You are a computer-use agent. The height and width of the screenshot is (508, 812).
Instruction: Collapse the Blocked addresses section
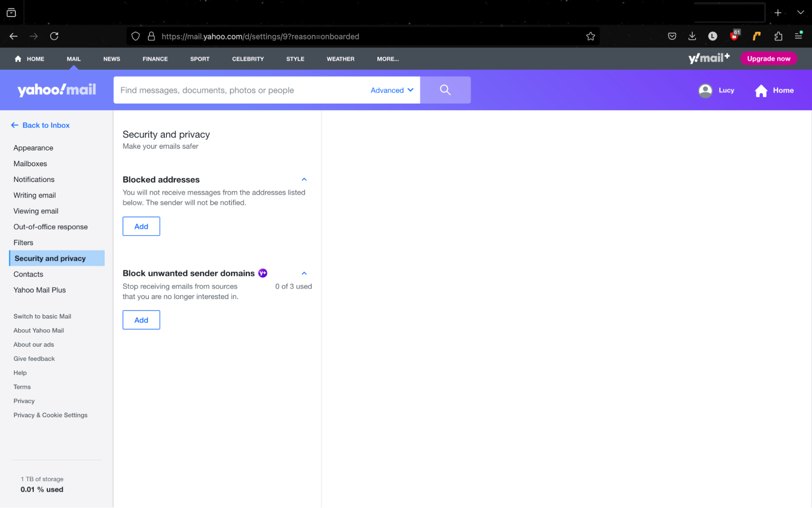(x=304, y=179)
